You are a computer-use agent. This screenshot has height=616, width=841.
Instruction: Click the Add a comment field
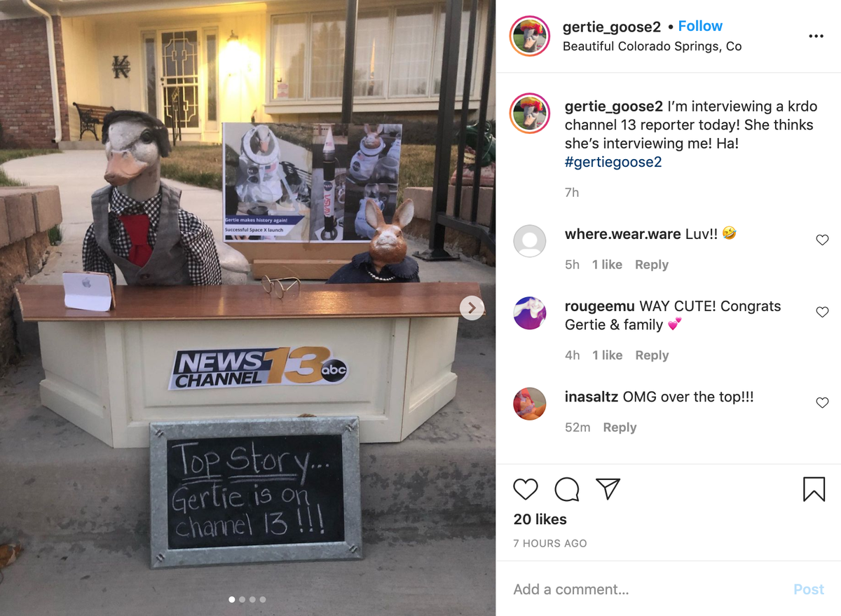645,589
